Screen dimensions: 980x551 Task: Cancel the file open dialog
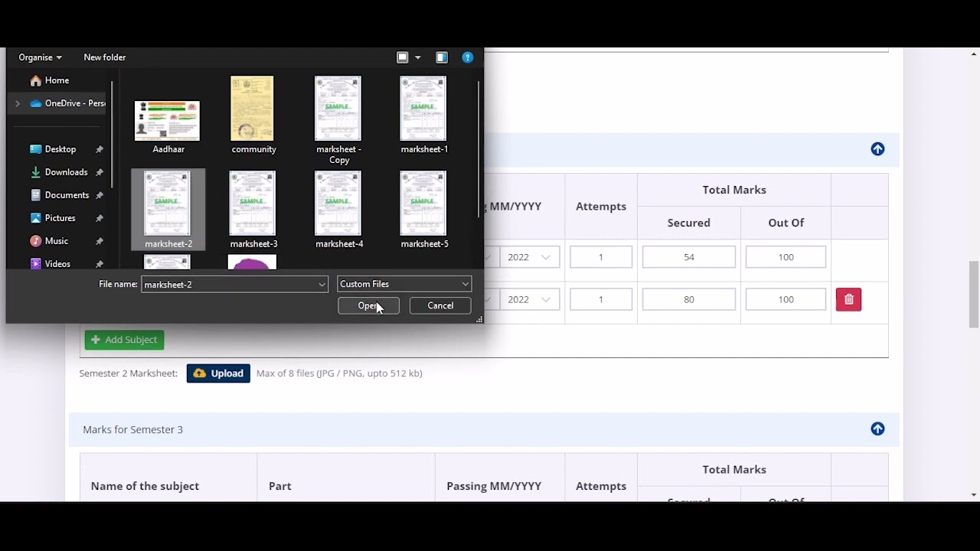coord(440,305)
